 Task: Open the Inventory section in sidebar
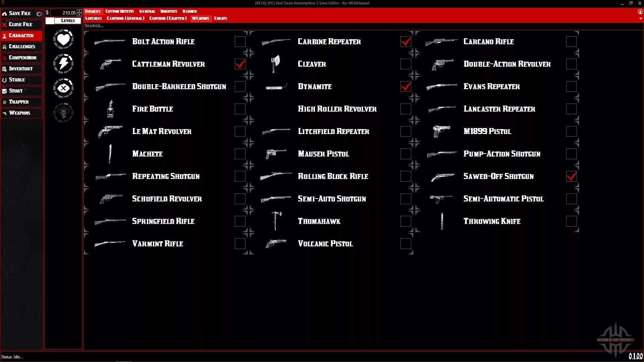click(21, 69)
